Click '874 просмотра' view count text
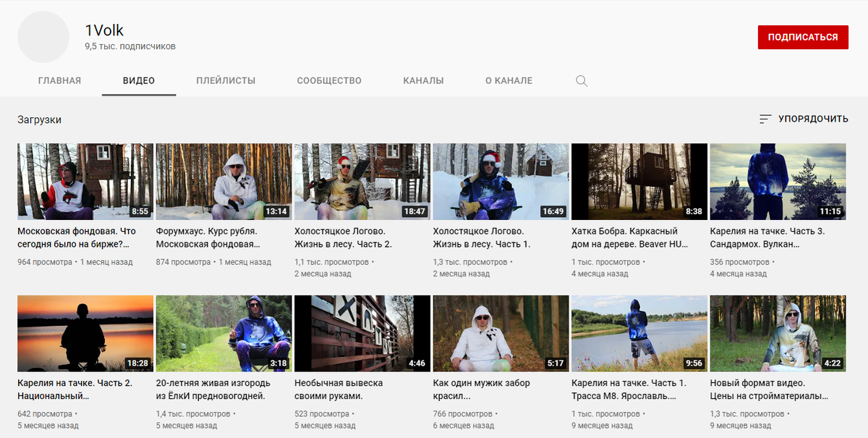 [184, 262]
